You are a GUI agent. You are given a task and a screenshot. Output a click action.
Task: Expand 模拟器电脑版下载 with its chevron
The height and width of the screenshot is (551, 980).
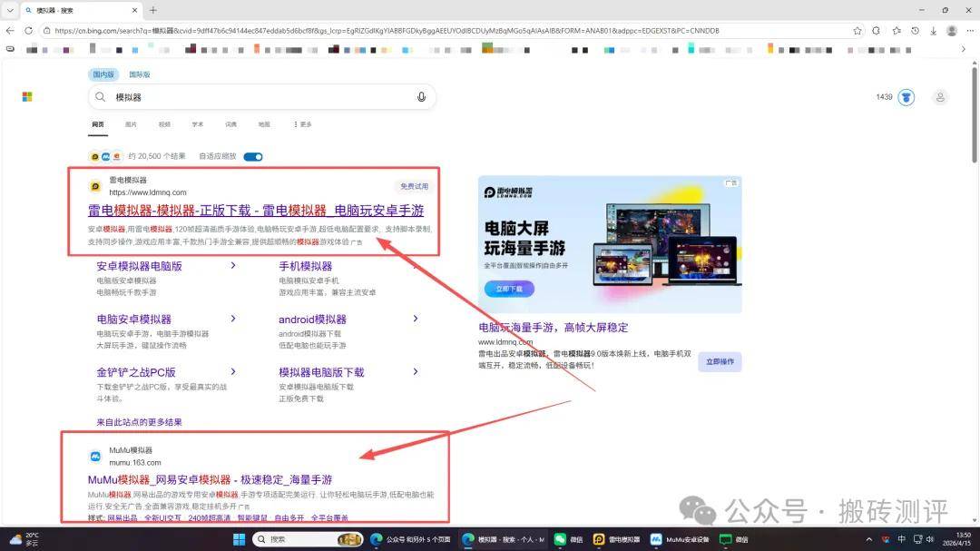416,371
